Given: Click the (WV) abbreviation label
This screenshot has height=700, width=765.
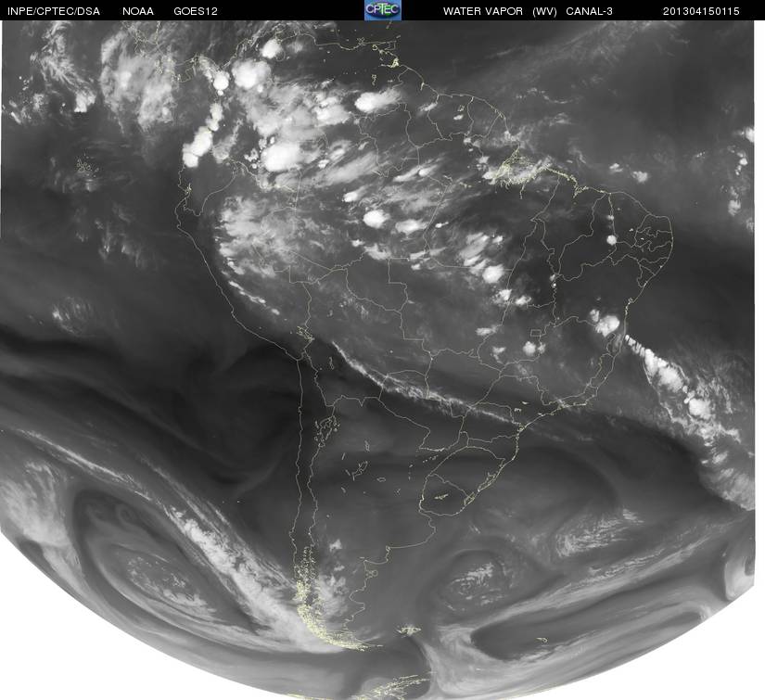Looking at the screenshot, I should [544, 11].
